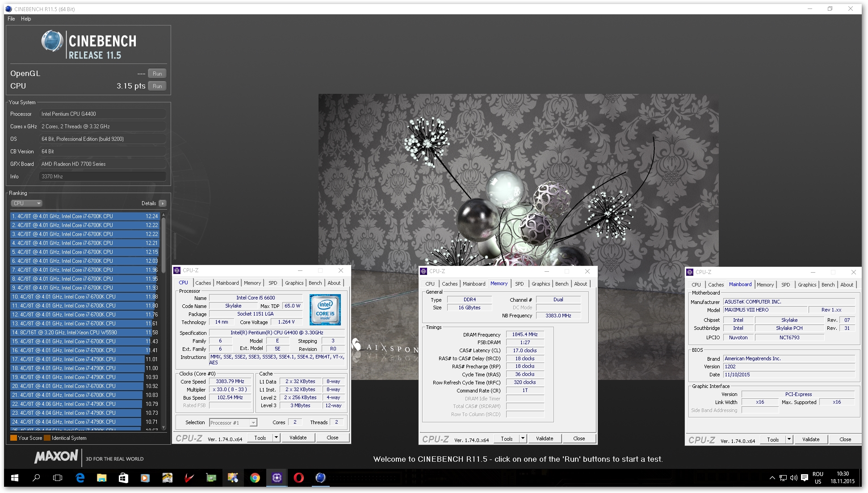The image size is (868, 493).
Task: Click the brown Identical System legend swatch
Action: 47,438
